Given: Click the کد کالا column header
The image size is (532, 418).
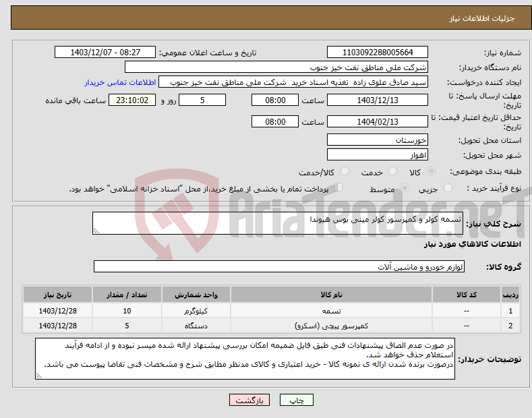Looking at the screenshot, I should click(466, 295).
